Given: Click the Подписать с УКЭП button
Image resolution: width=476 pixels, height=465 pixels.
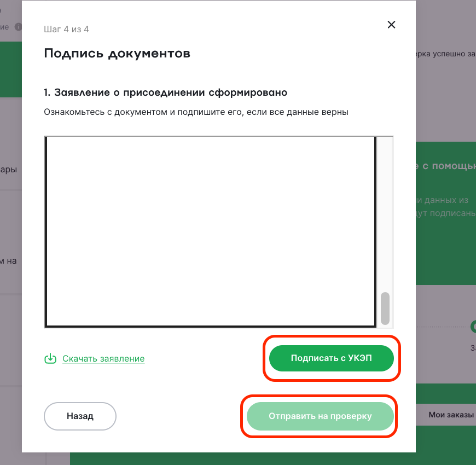Looking at the screenshot, I should [331, 358].
